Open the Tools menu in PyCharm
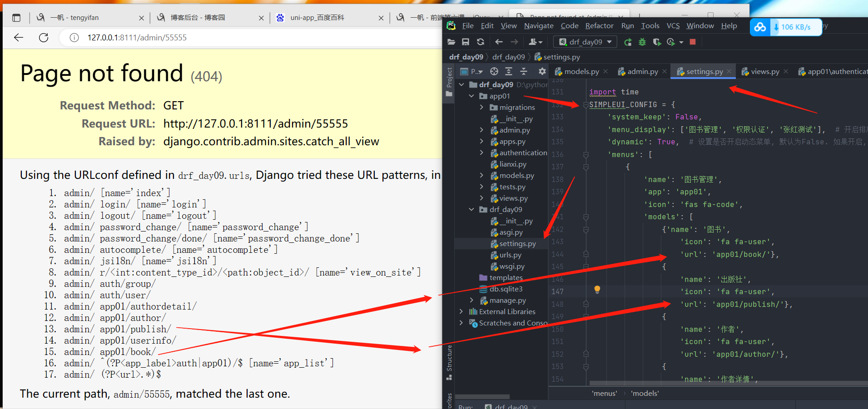This screenshot has width=868, height=409. [650, 26]
